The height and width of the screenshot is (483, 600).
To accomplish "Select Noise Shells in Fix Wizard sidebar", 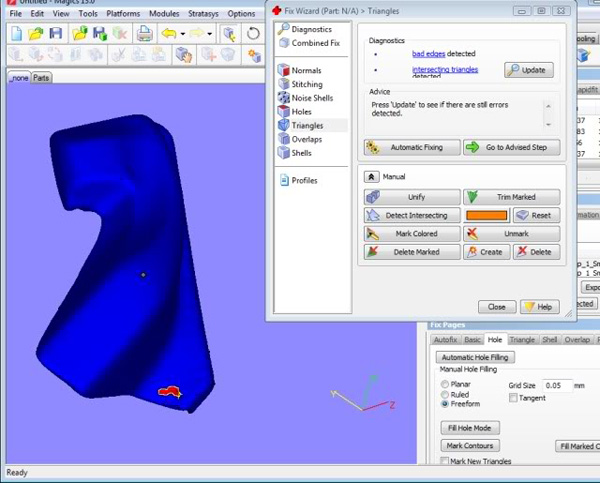I will click(314, 98).
